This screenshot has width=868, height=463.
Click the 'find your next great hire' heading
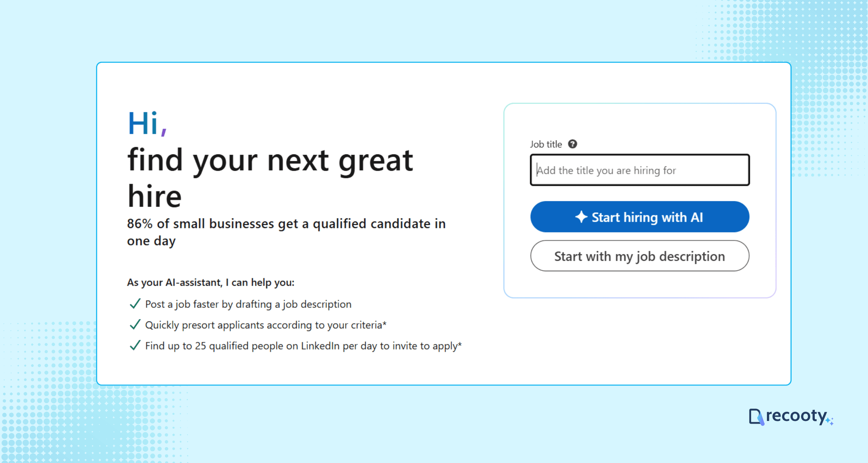(270, 177)
